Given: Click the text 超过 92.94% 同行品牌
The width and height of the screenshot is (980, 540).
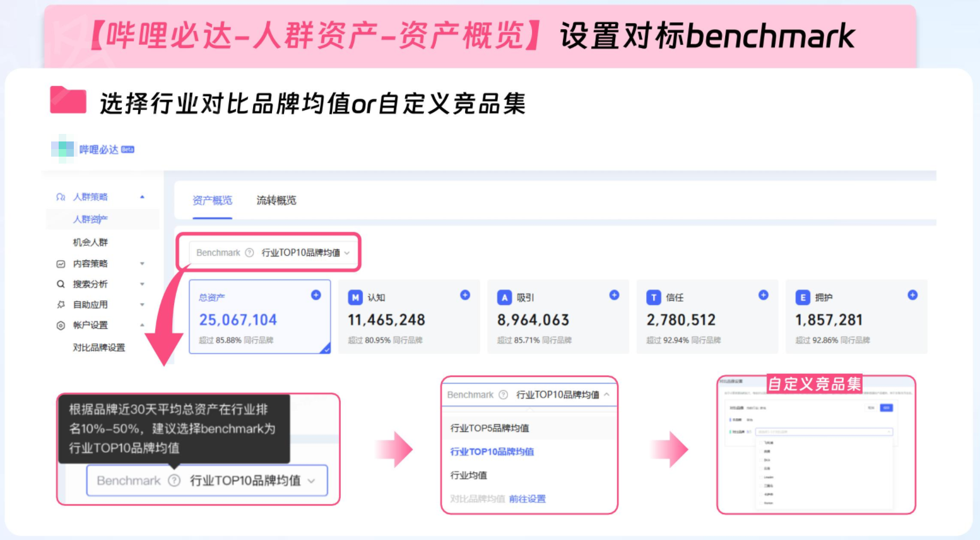Looking at the screenshot, I should pos(683,340).
